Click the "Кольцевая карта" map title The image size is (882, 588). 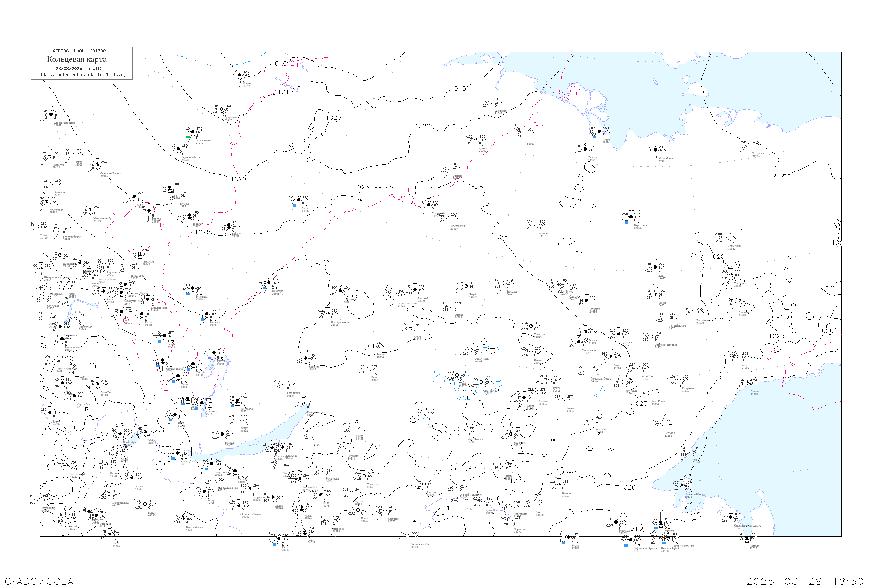[77, 59]
